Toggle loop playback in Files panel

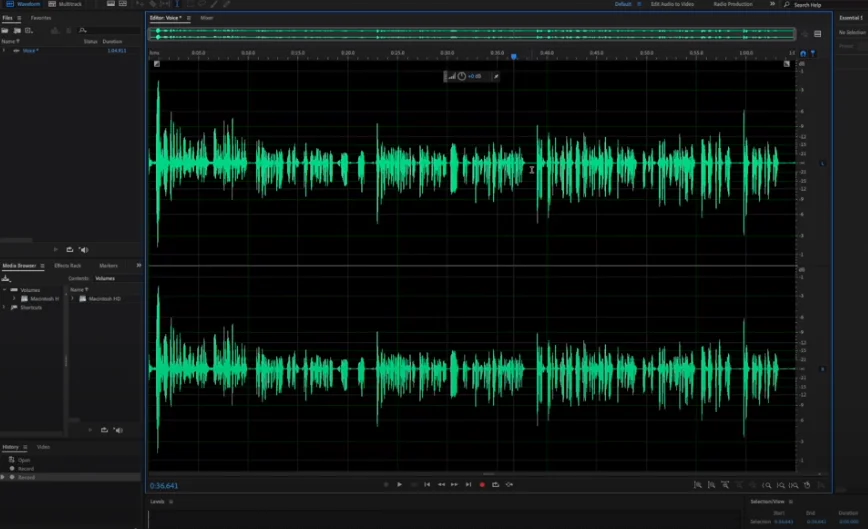coord(70,250)
